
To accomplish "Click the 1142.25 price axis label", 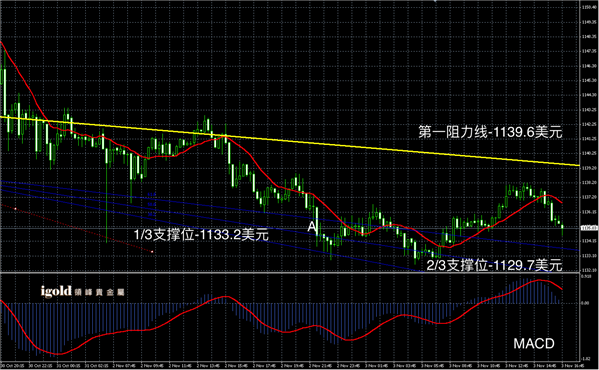I will [x=590, y=124].
